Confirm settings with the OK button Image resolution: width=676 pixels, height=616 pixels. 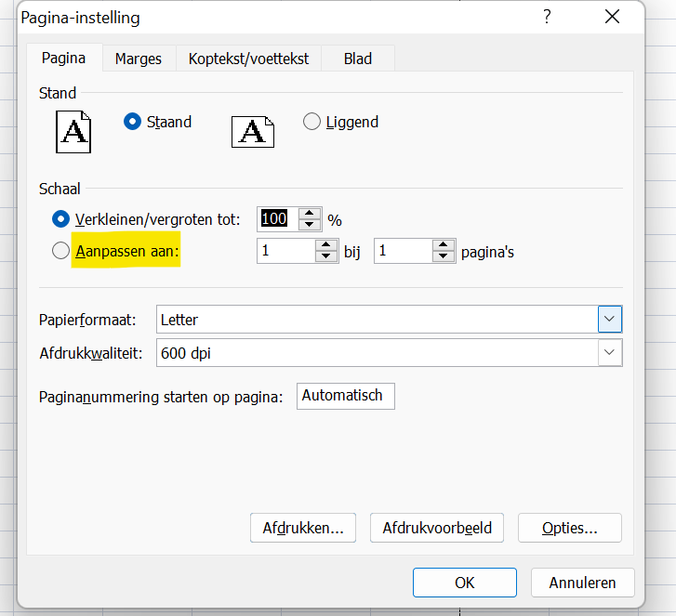coord(465,583)
